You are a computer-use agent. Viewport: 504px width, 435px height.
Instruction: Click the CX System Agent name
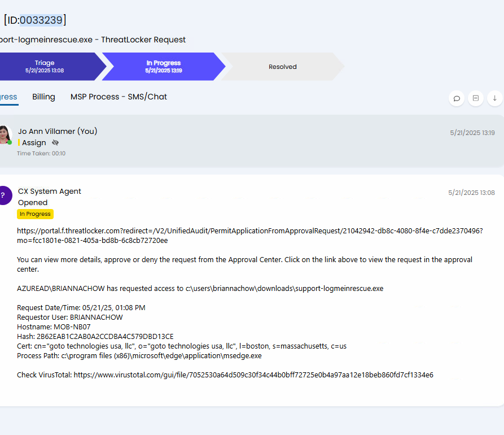point(50,191)
